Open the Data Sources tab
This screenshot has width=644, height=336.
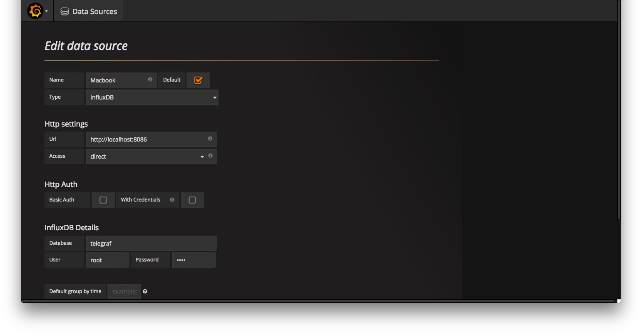point(88,11)
